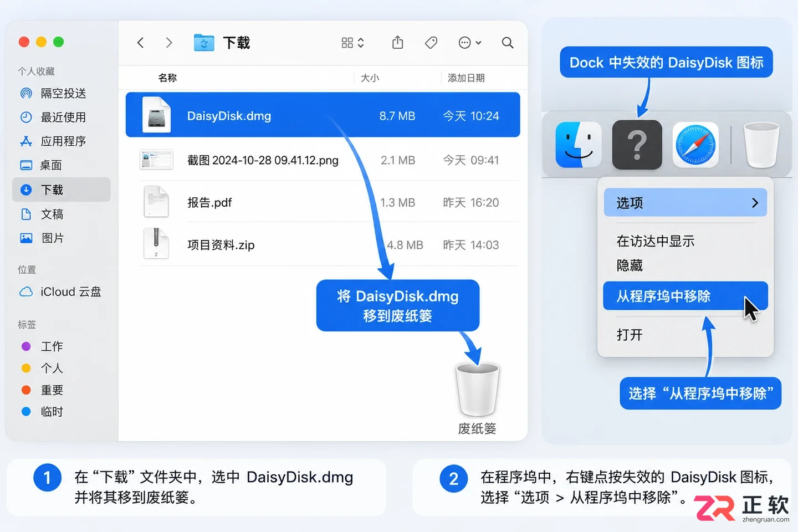Change the Finder view mode
The height and width of the screenshot is (532, 798).
pos(352,43)
